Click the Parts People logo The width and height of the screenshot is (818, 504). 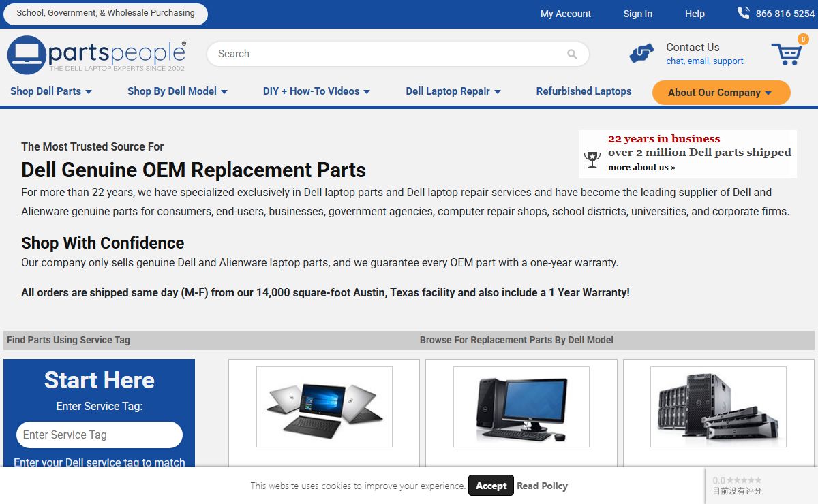[96, 54]
